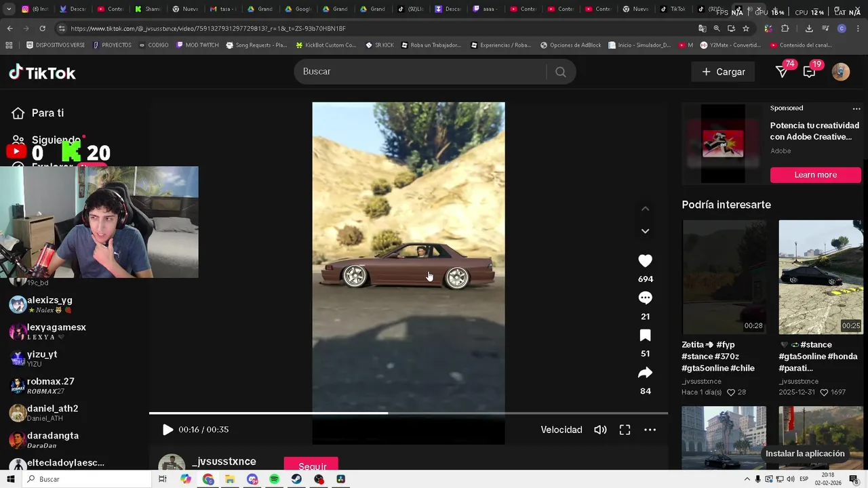Image resolution: width=868 pixels, height=488 pixels.
Task: Enter fullscreen video mode
Action: tap(625, 430)
